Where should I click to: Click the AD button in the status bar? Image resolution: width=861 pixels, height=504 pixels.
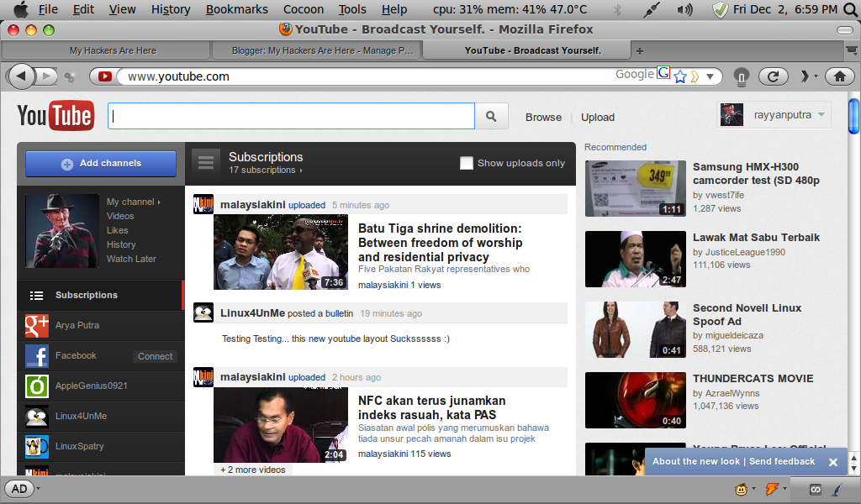[19, 489]
